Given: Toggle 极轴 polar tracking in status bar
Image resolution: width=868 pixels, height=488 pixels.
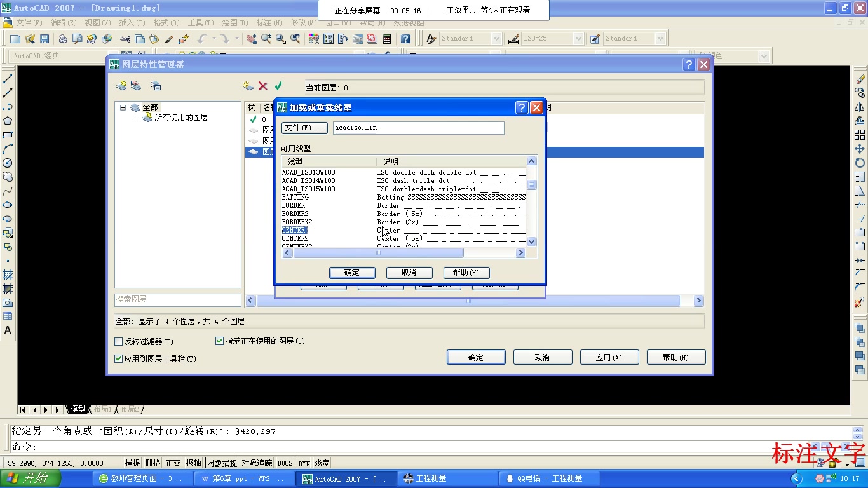Looking at the screenshot, I should pos(193,463).
